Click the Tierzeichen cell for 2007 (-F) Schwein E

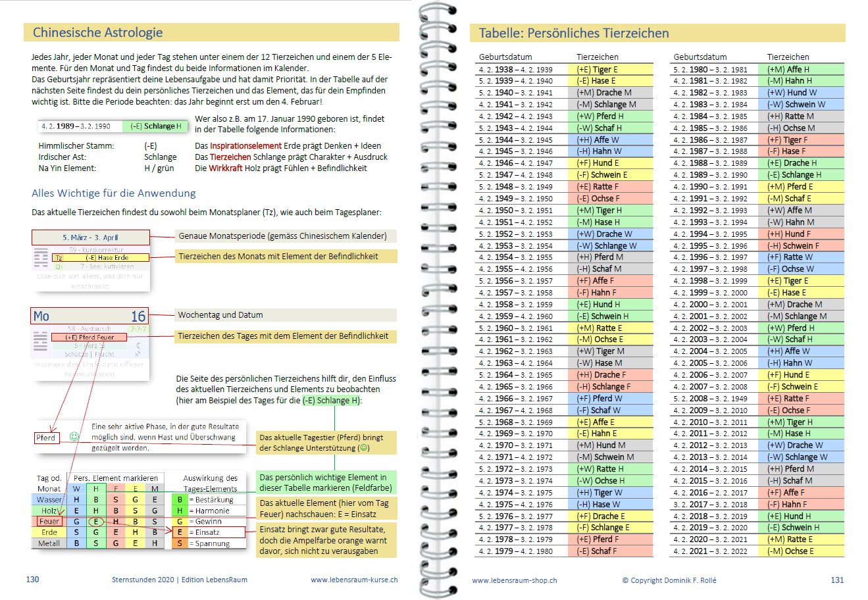tap(802, 387)
